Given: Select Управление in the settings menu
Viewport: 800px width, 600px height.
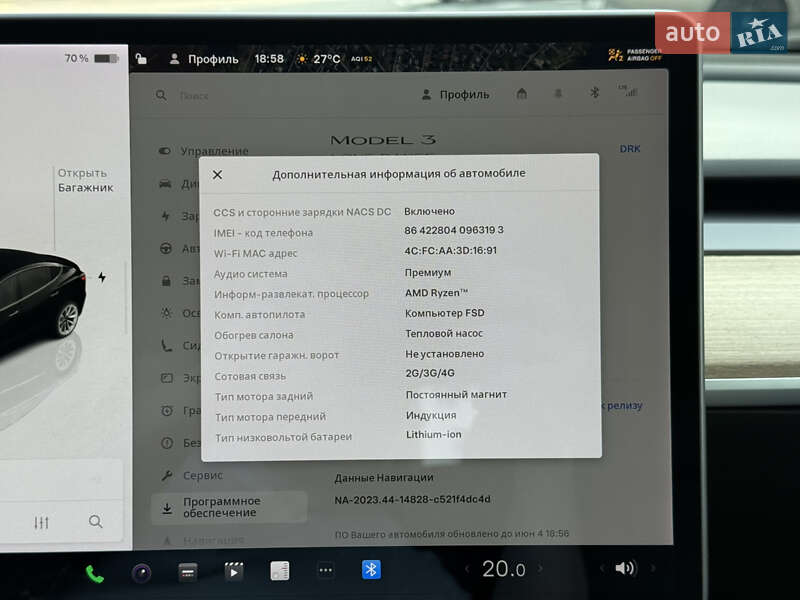Looking at the screenshot, I should pyautogui.click(x=214, y=151).
